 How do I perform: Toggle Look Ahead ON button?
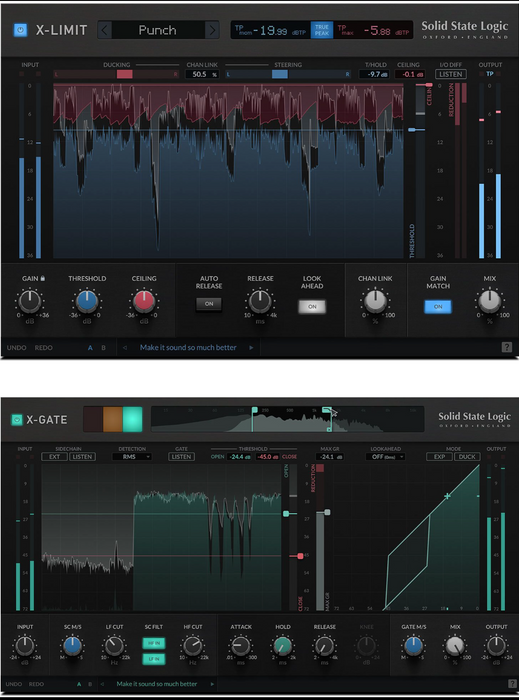pos(312,307)
